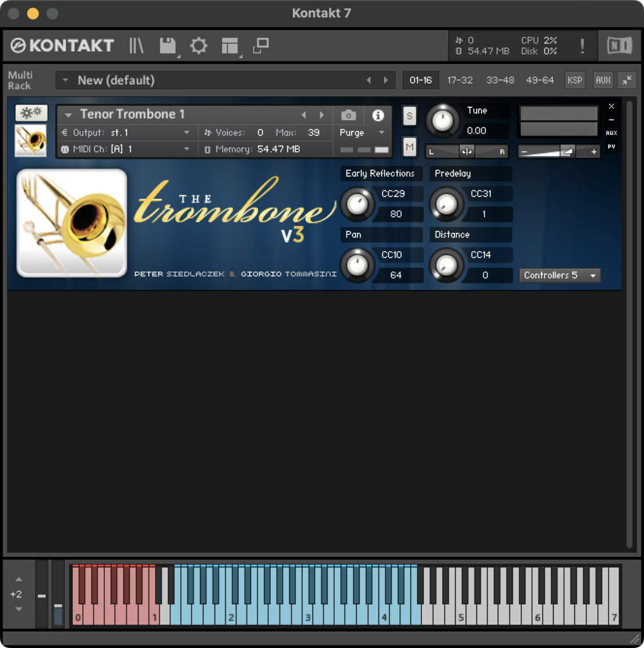The width and height of the screenshot is (644, 648).
Task: Increase volume with plus button
Action: pos(593,152)
